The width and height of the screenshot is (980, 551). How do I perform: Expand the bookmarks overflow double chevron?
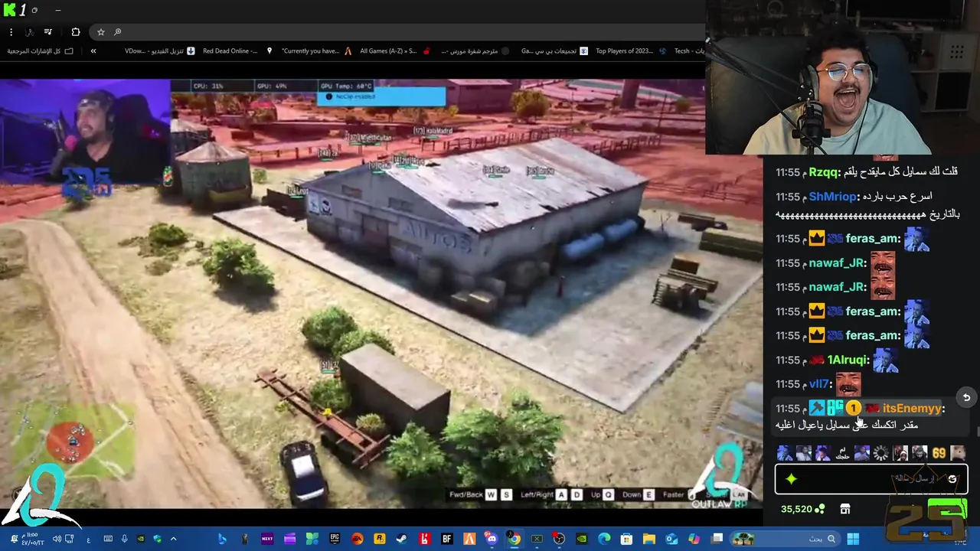pyautogui.click(x=93, y=51)
